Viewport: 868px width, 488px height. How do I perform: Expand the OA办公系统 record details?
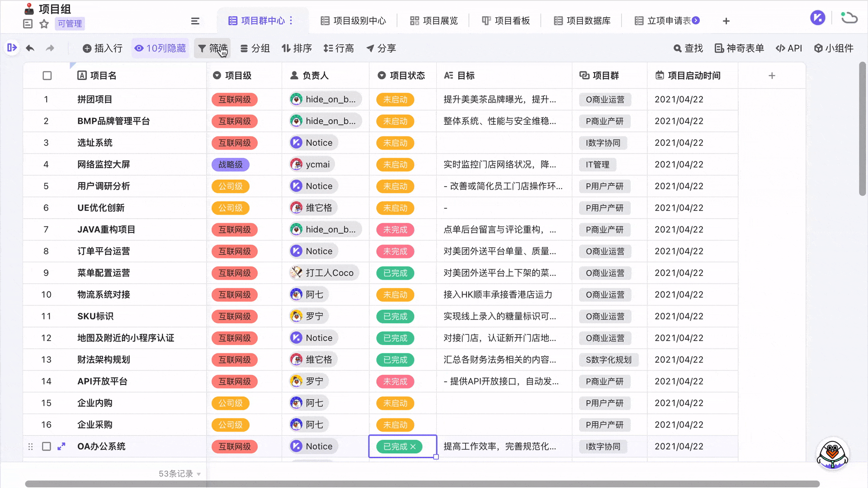point(61,446)
